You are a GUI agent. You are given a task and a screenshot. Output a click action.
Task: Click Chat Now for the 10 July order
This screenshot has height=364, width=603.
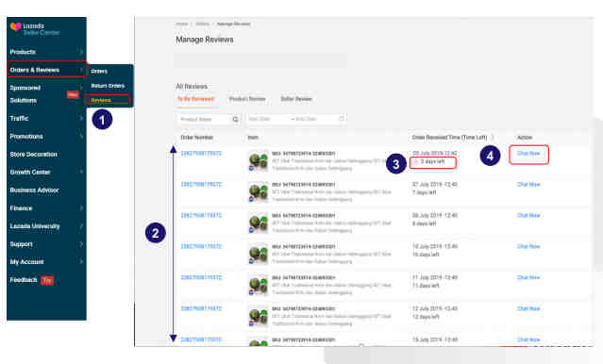coord(528,246)
